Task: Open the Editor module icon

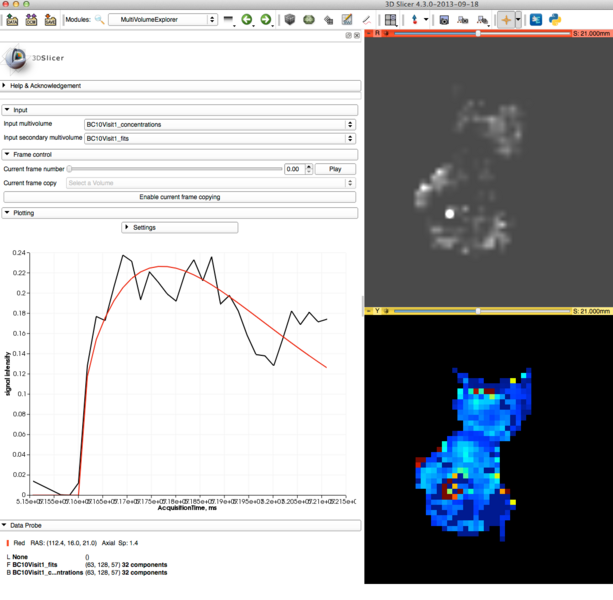Action: (347, 20)
